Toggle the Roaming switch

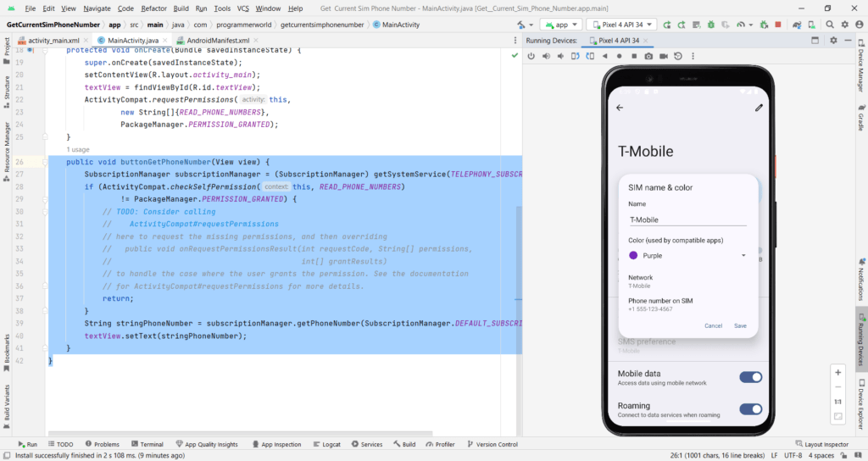tap(751, 409)
